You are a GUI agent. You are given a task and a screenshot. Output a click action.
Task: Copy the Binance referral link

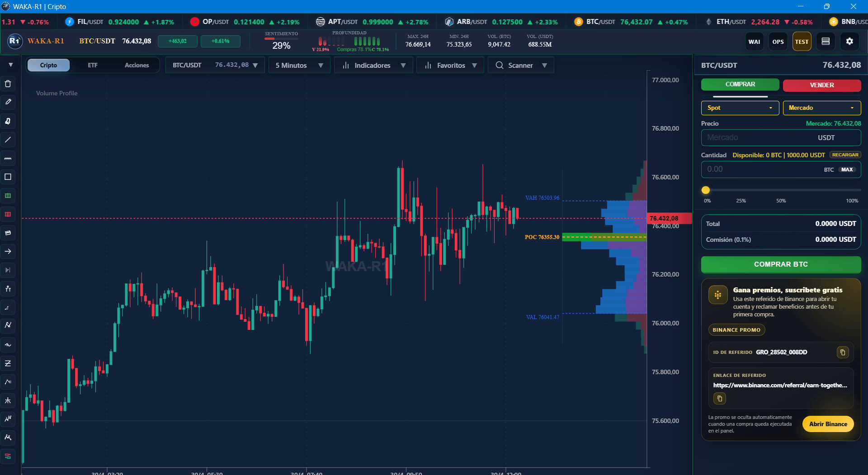tap(720, 399)
